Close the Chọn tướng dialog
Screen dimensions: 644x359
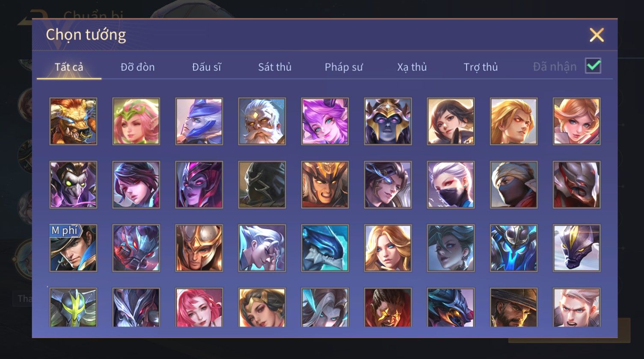click(x=597, y=35)
